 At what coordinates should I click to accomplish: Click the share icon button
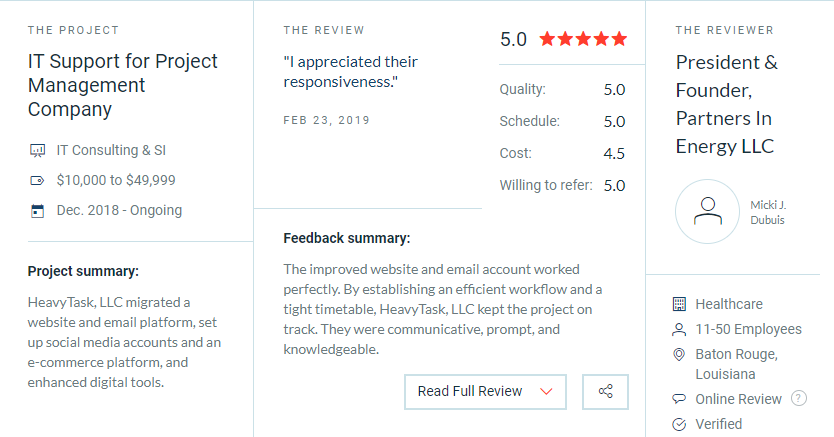[x=605, y=392]
